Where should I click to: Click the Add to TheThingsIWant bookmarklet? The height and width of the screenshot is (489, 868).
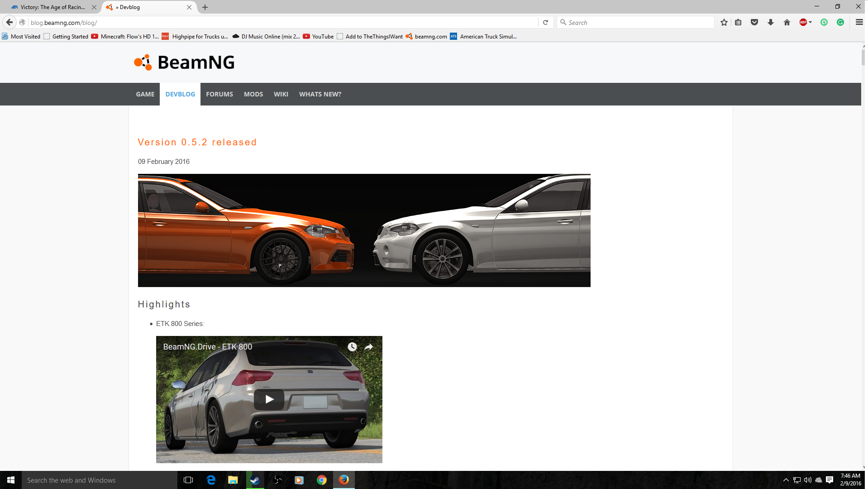pos(370,37)
